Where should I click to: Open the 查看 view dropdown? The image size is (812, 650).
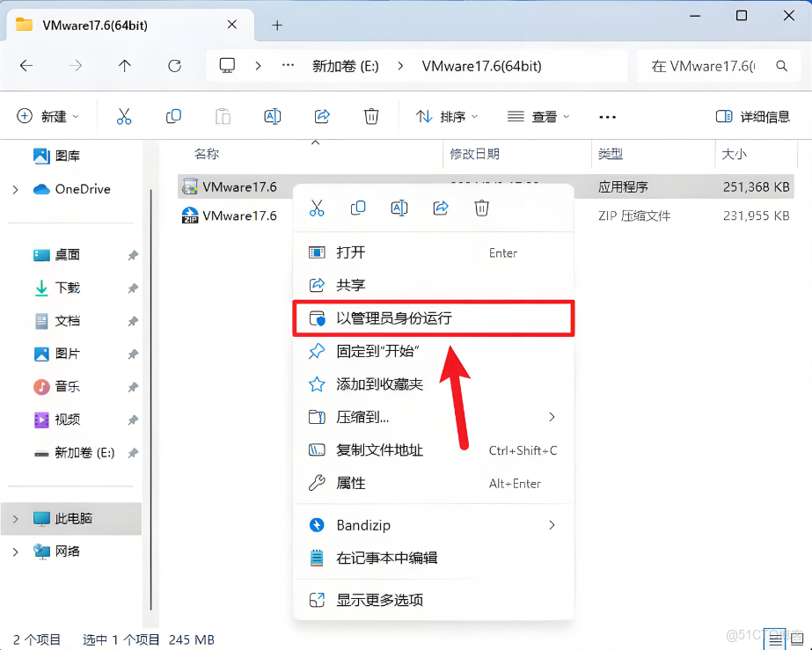[537, 116]
